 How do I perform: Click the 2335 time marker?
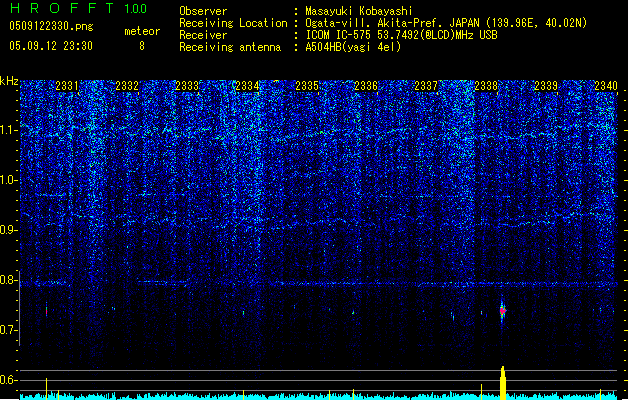click(x=307, y=86)
